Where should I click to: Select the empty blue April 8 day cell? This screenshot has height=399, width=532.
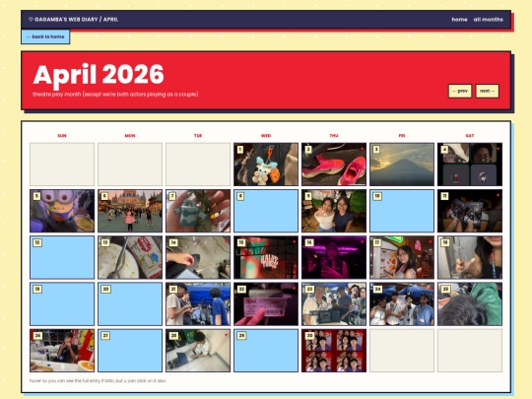(266, 211)
